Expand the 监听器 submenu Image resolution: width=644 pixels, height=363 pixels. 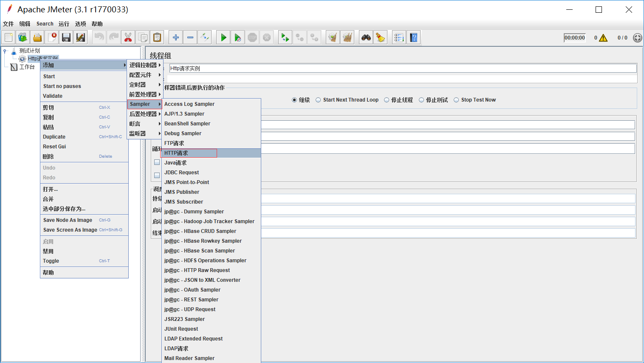[x=145, y=133]
